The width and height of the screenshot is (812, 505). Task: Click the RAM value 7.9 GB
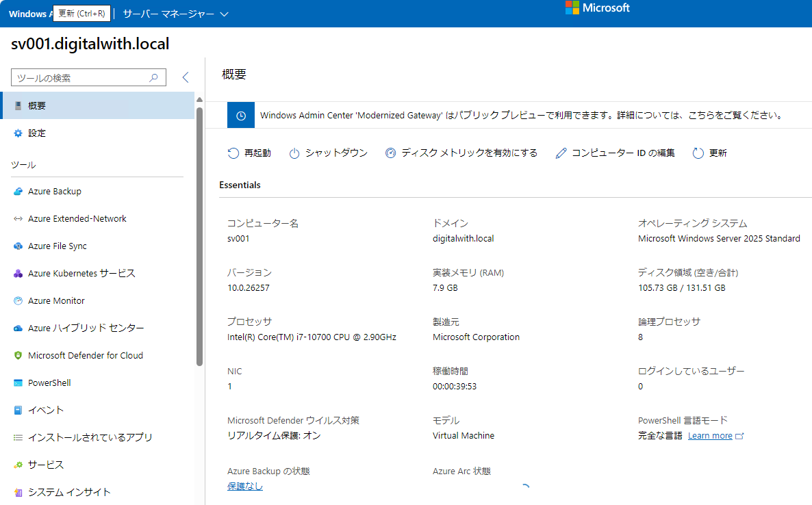(445, 288)
